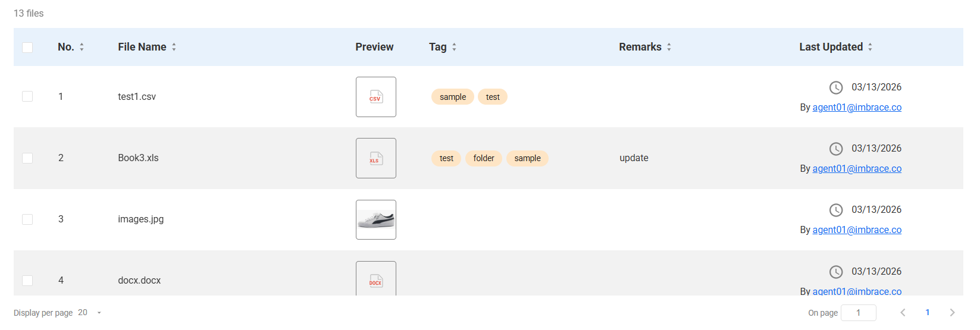Screen dimensions: 980x330
Task: Click the sort arrows beside File Name
Action: point(174,47)
